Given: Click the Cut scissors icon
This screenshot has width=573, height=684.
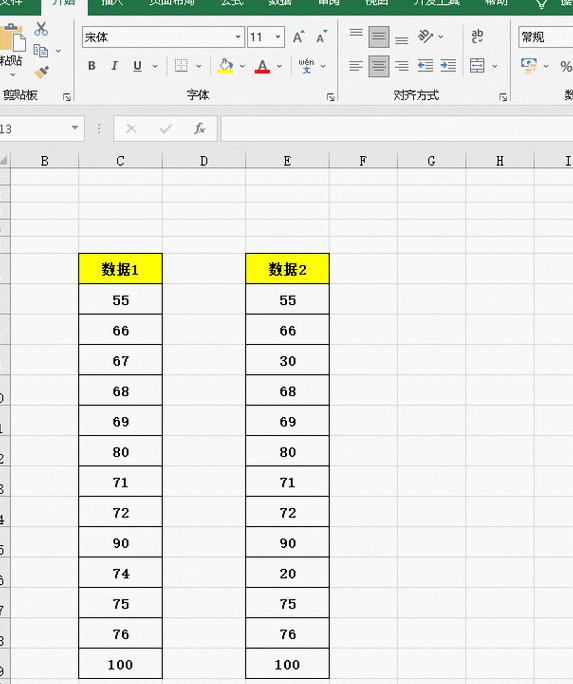Looking at the screenshot, I should pos(41,29).
